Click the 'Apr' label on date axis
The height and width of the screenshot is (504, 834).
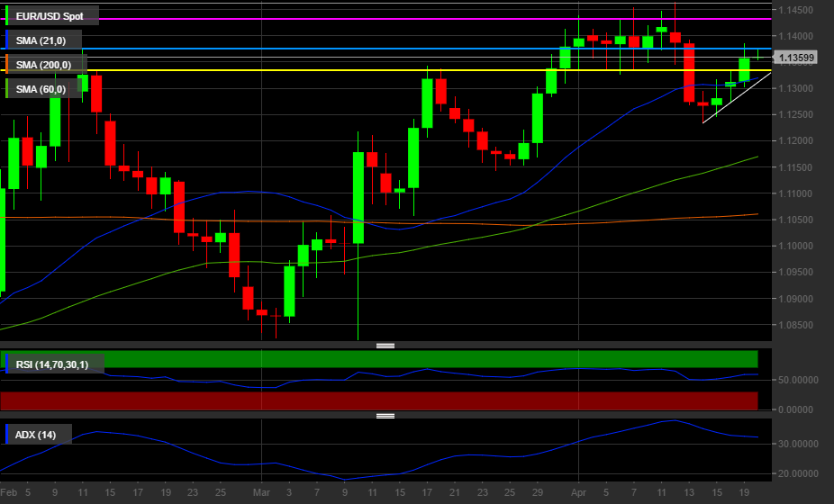[x=576, y=493]
